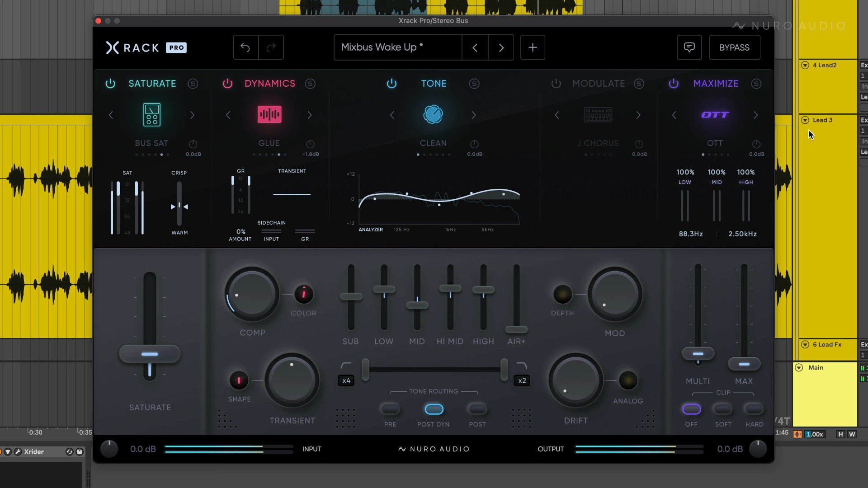Click the BYPASS button

[734, 47]
